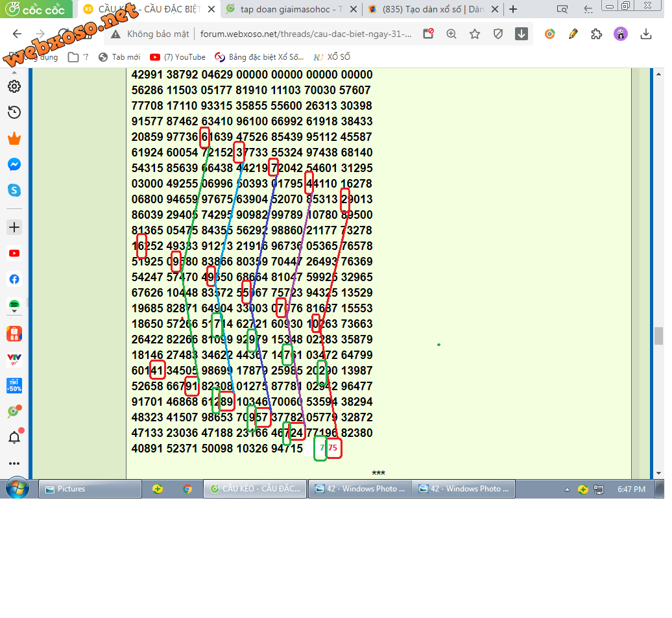Open Pictures window from the taskbar

[90, 489]
